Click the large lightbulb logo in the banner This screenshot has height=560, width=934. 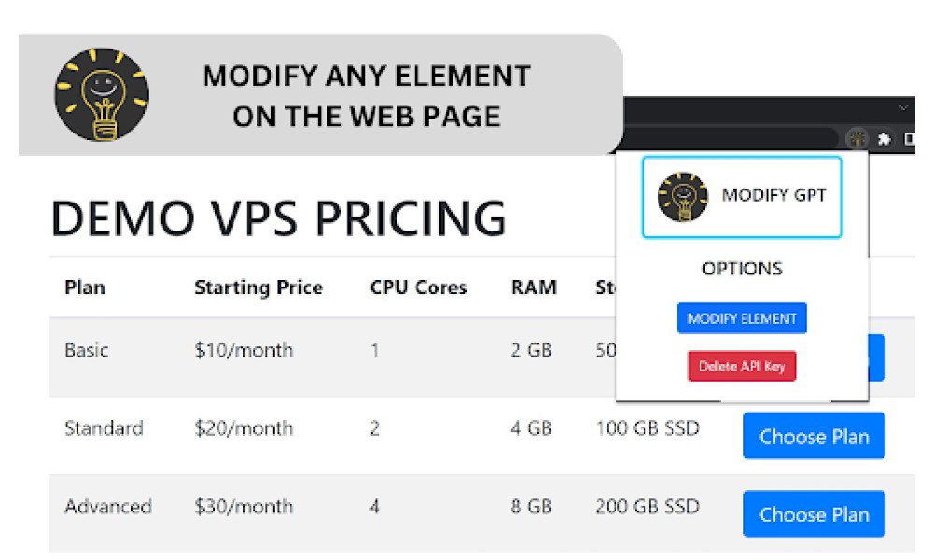point(101,94)
